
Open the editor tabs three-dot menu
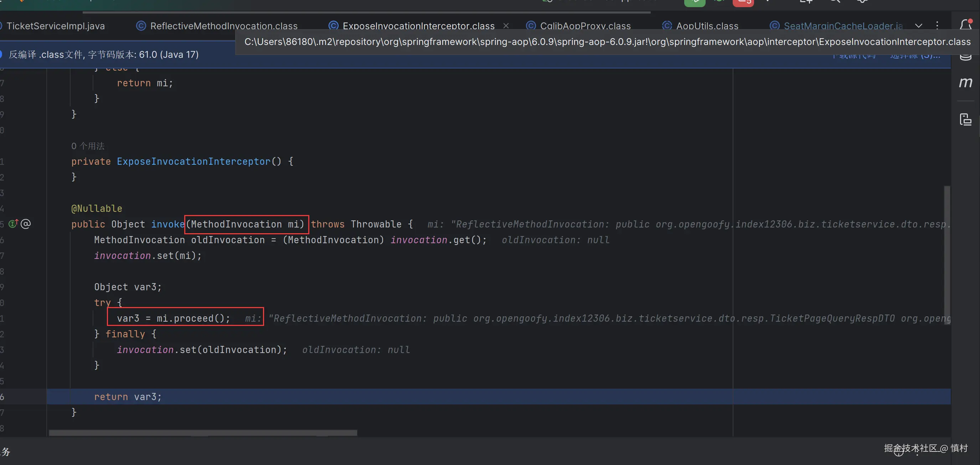[x=937, y=26]
